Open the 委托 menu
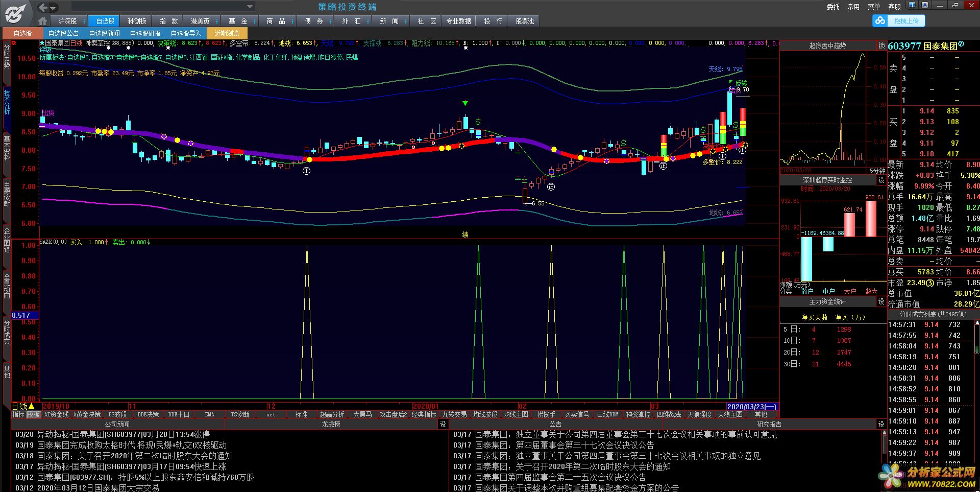This screenshot has height=492, width=980. 833,7
